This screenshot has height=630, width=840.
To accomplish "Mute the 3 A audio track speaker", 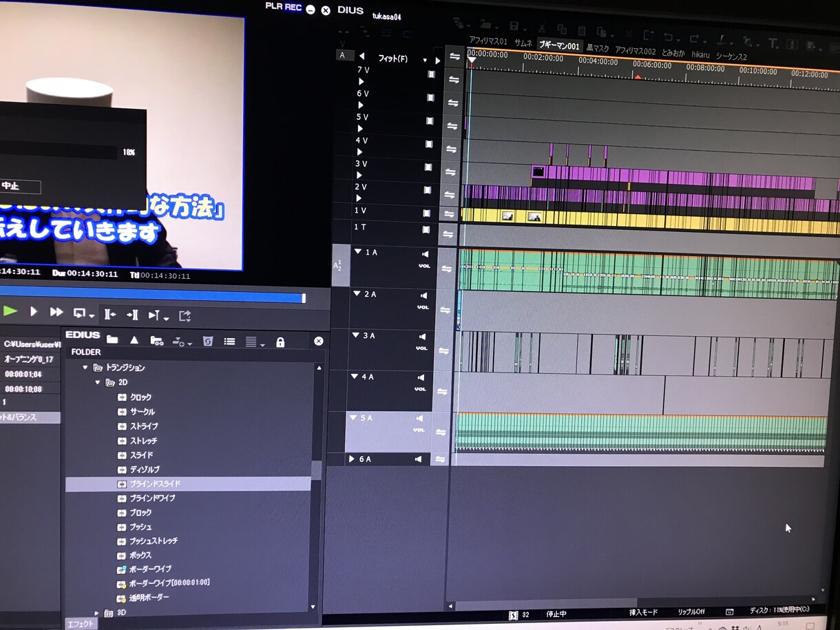I will point(422,337).
